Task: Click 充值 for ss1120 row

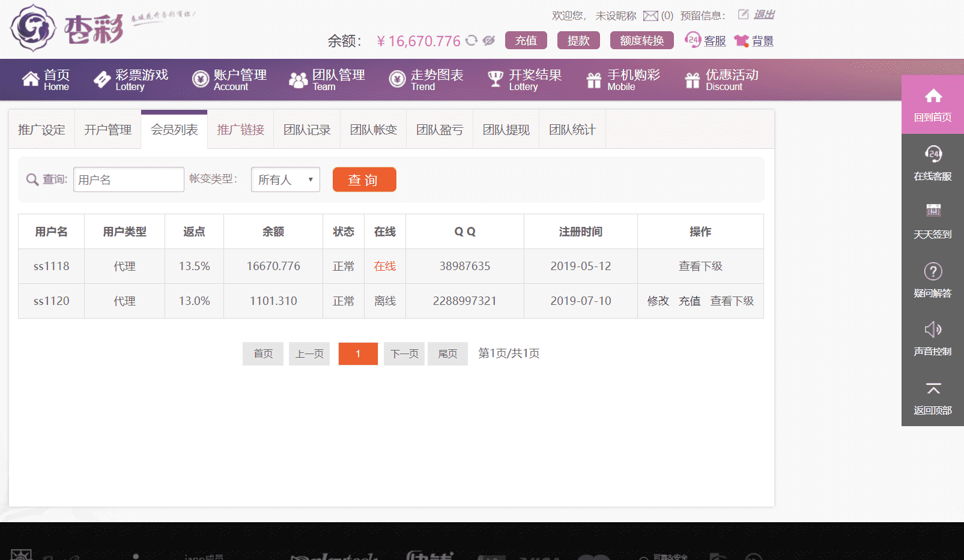Action: [690, 301]
